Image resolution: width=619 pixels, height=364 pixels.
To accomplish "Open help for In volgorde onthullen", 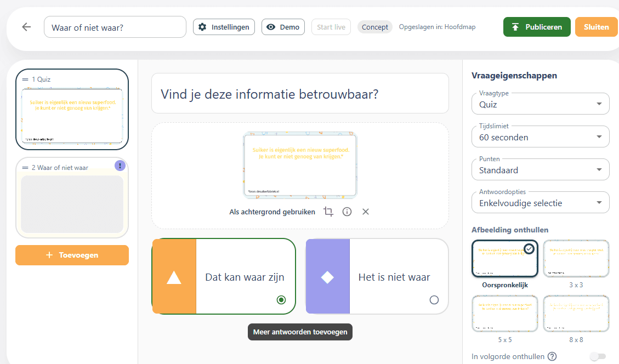I will coord(552,356).
